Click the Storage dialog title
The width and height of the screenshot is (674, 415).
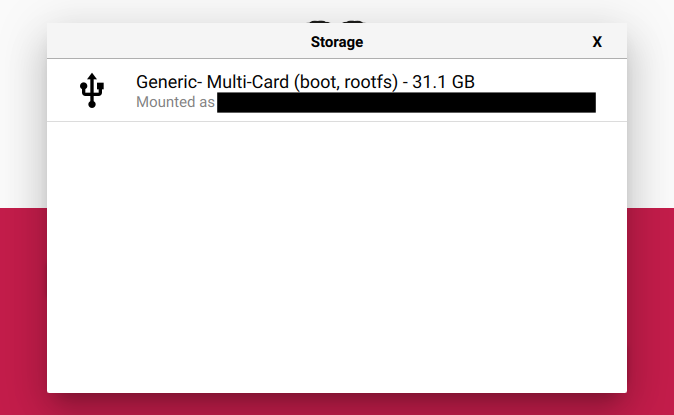pyautogui.click(x=337, y=42)
